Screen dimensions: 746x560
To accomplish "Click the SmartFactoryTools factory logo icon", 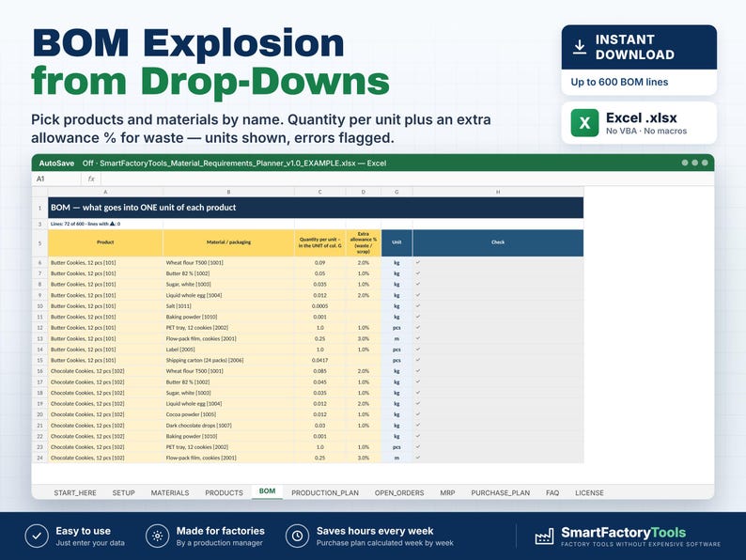I will pos(544,537).
